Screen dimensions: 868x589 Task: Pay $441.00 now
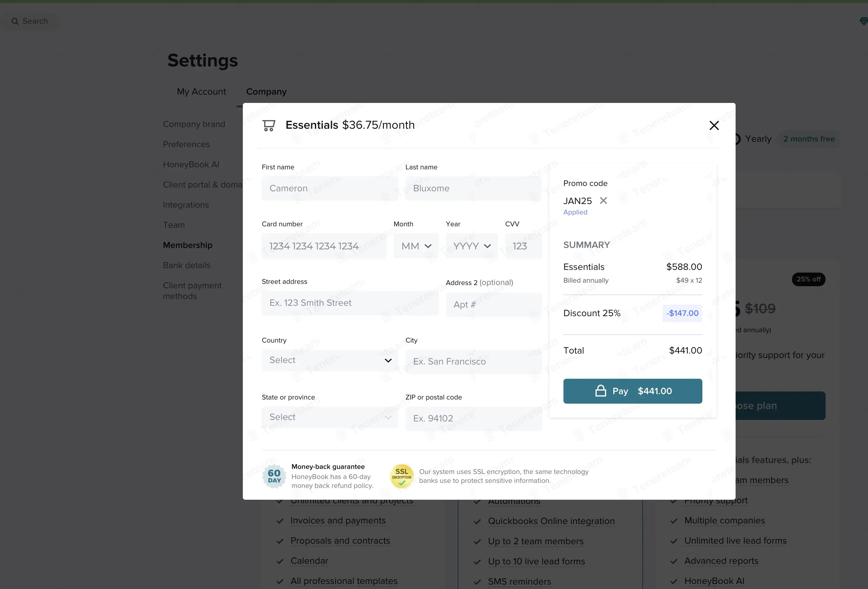pyautogui.click(x=632, y=391)
